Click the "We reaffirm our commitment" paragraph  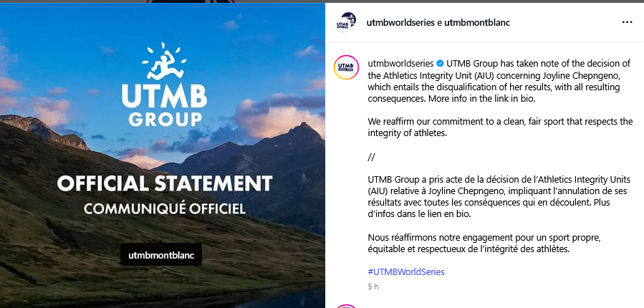coord(500,127)
